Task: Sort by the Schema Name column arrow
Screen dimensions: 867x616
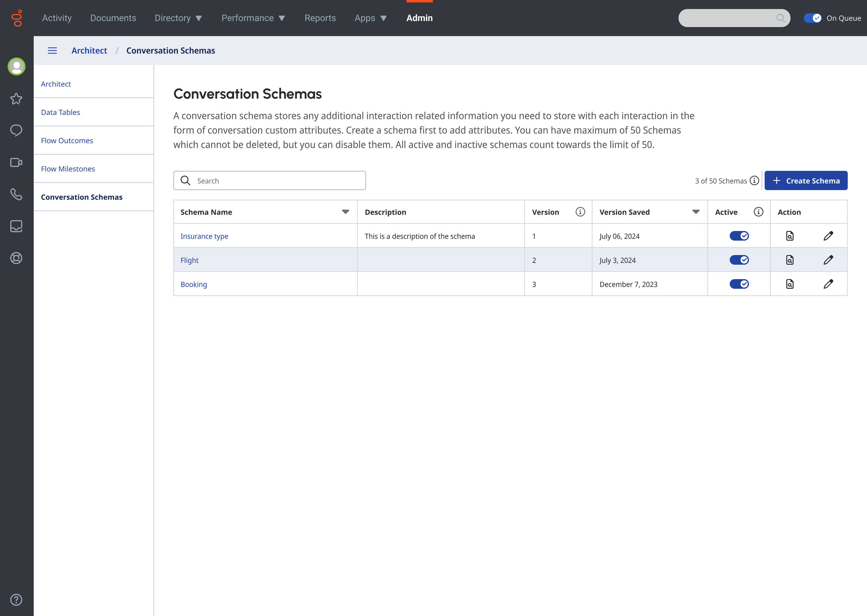Action: [x=345, y=212]
